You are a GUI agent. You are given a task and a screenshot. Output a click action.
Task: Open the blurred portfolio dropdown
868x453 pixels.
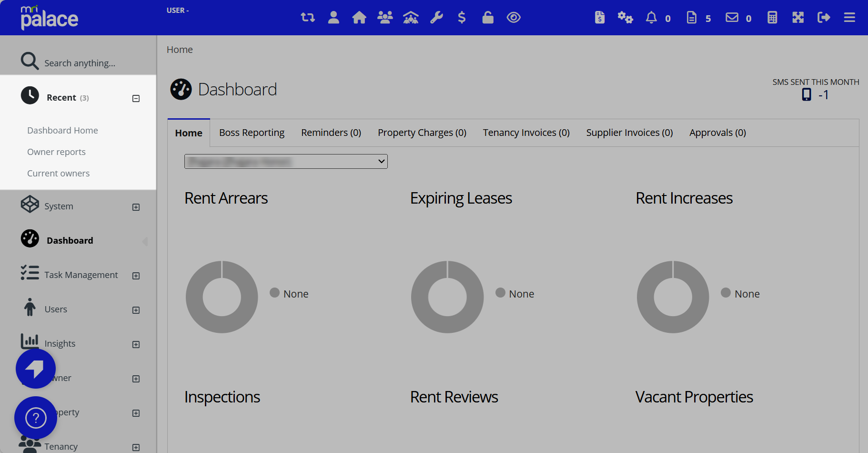(x=286, y=161)
